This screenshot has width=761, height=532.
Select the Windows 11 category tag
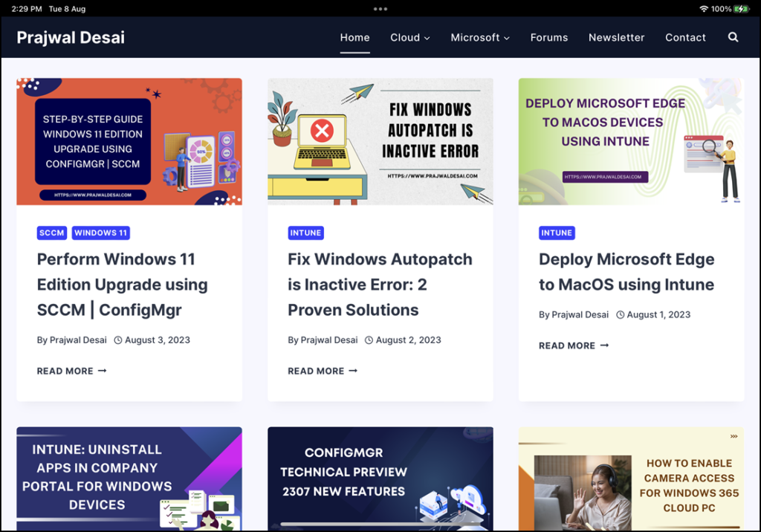click(101, 233)
